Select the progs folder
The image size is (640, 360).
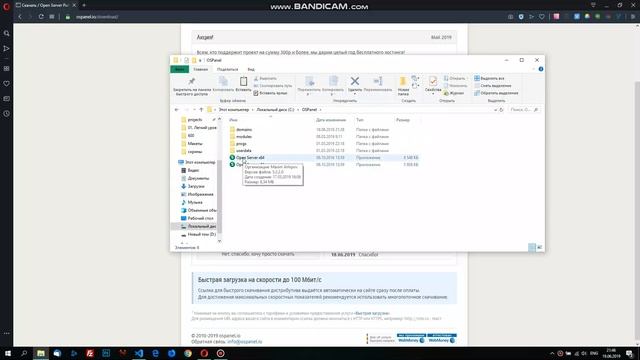point(241,144)
